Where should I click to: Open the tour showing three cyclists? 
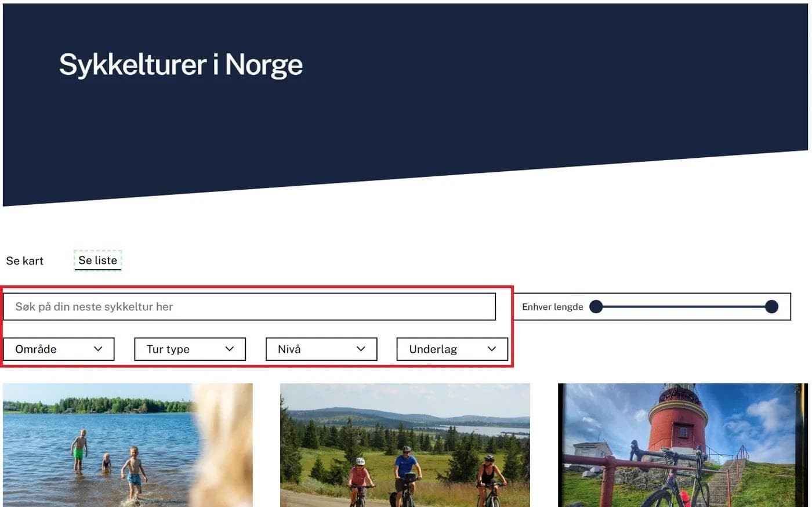point(405,445)
